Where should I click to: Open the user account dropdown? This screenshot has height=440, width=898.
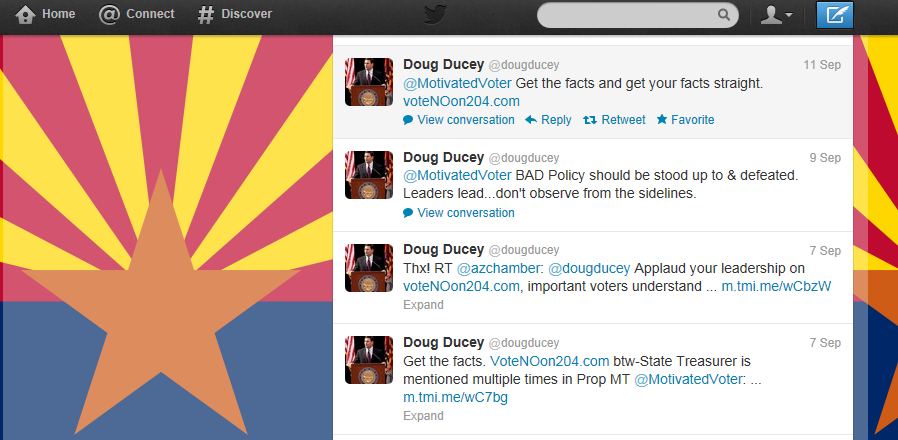point(776,15)
